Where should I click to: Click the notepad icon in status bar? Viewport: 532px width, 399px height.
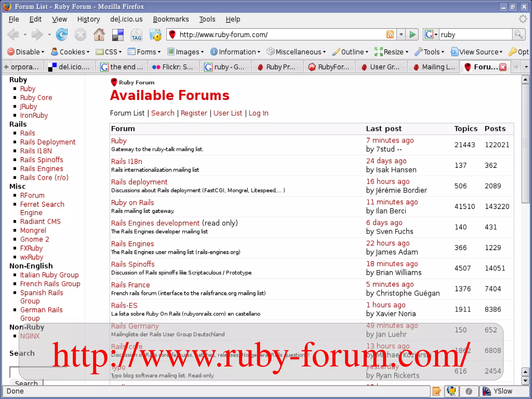[x=437, y=391]
